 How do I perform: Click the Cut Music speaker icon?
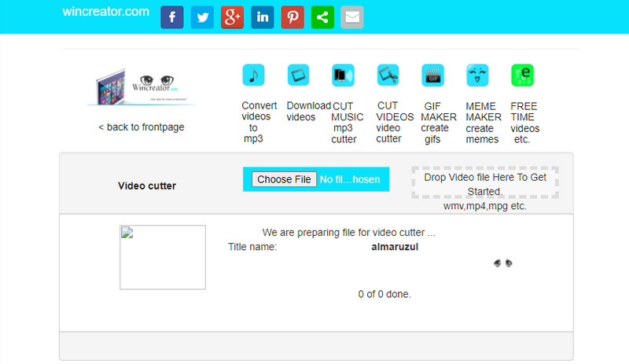(x=343, y=75)
